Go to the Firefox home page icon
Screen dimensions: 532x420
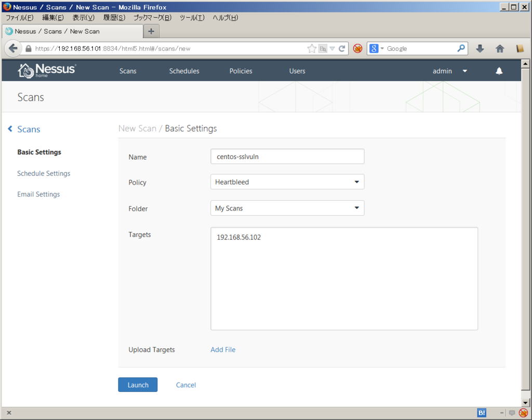click(500, 48)
